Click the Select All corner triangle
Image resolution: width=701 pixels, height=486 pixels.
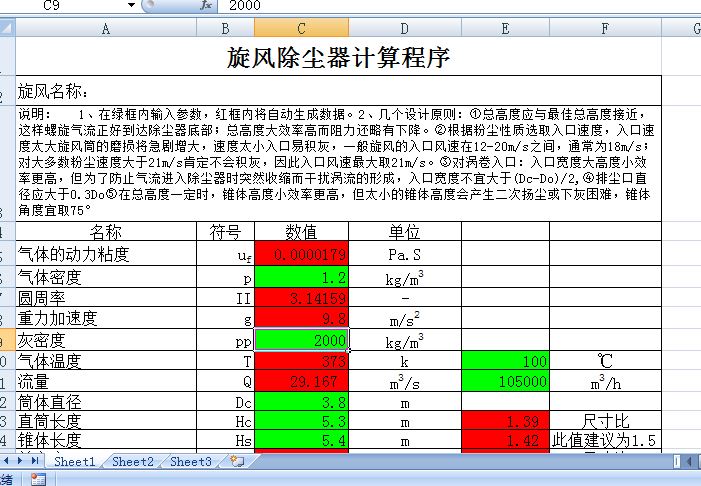(x=8, y=28)
